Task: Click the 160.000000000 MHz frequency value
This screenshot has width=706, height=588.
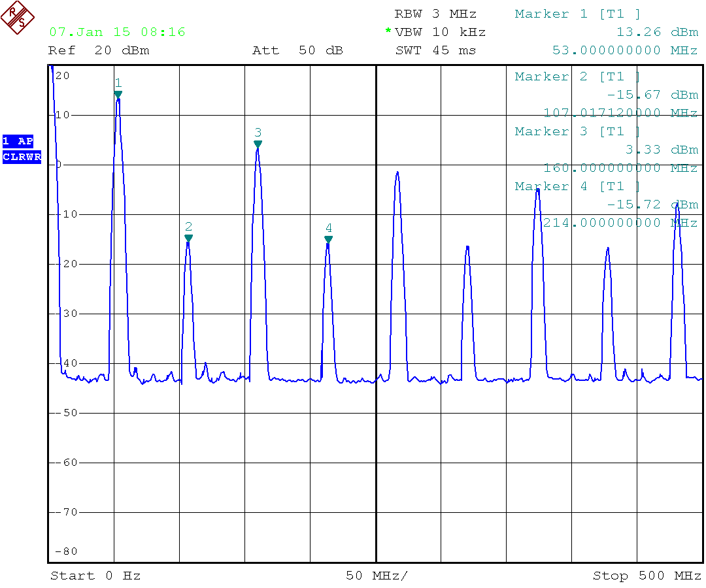Action: click(x=620, y=168)
